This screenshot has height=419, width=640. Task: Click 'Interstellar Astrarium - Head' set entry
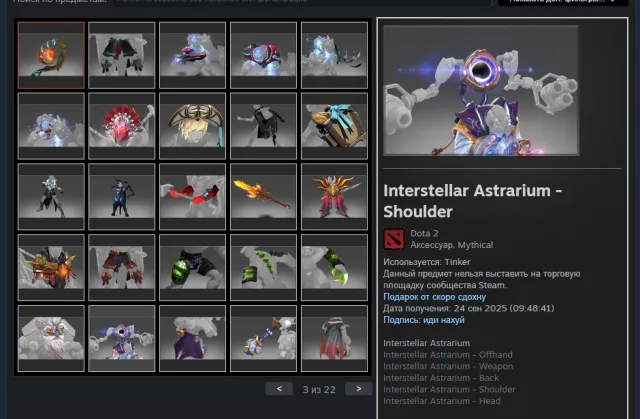click(x=442, y=401)
